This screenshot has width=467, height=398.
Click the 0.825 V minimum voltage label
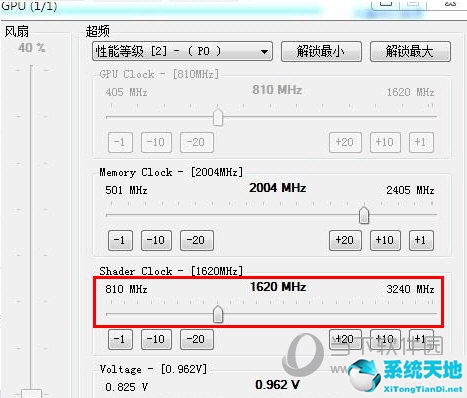point(126,387)
